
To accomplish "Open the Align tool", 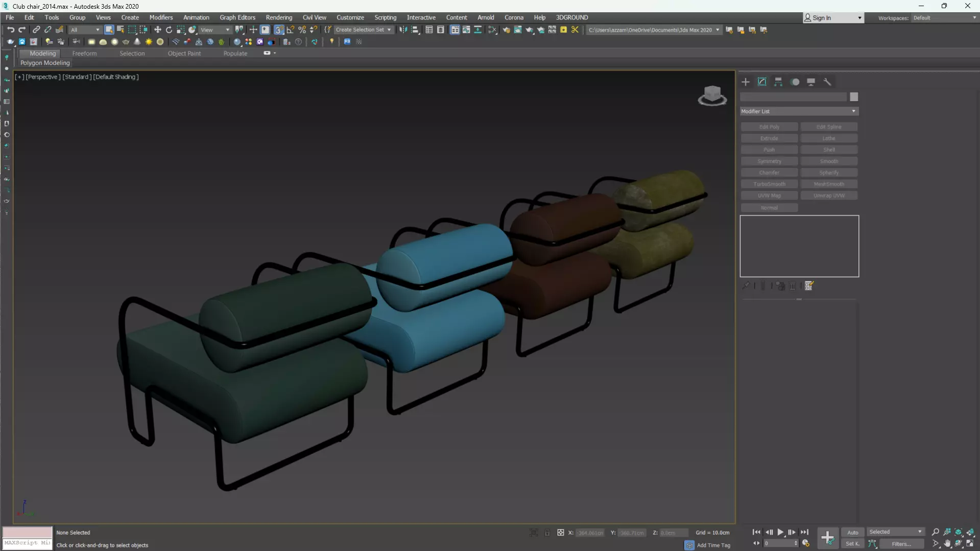I will tap(415, 30).
